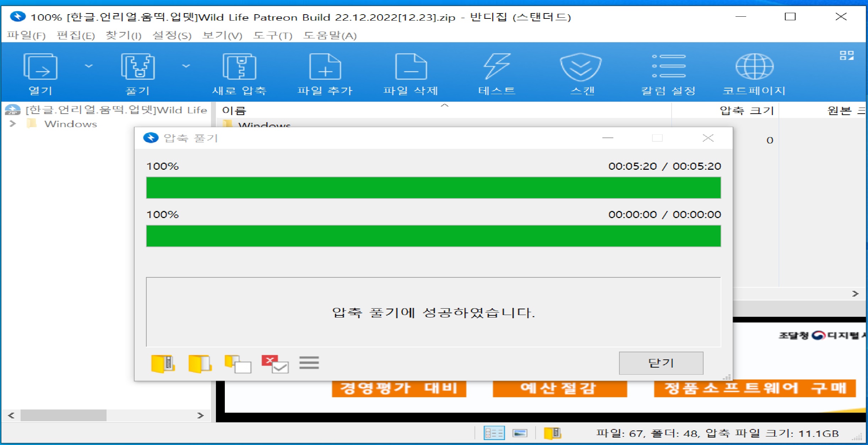Expand the Windows folder in tree
The width and height of the screenshot is (868, 445).
point(13,124)
